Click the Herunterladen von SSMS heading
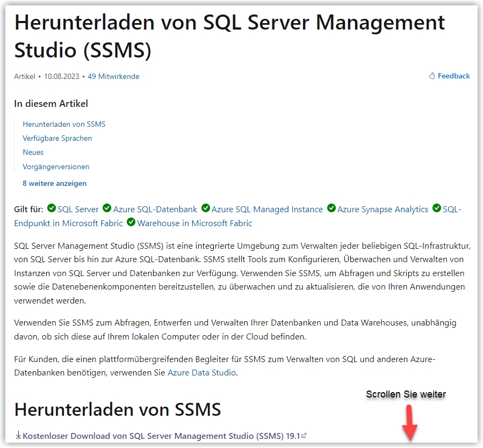The width and height of the screenshot is (483, 448). [118, 409]
